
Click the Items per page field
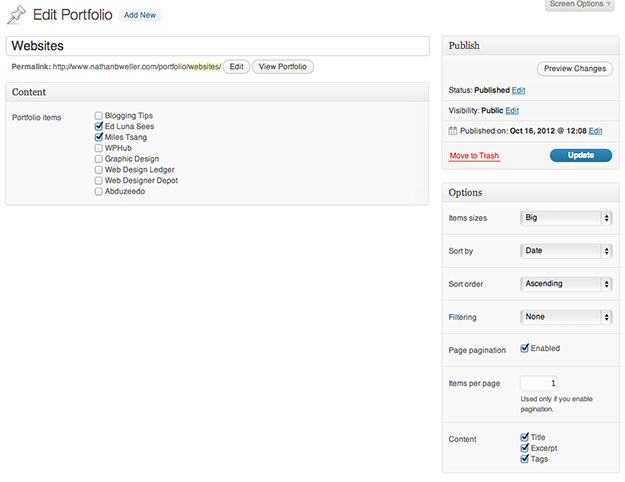[540, 383]
